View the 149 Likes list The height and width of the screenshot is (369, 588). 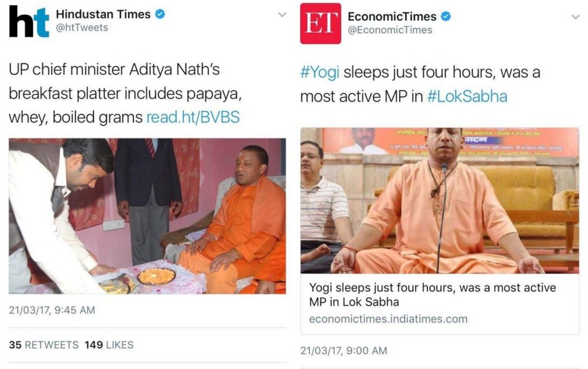coord(109,345)
